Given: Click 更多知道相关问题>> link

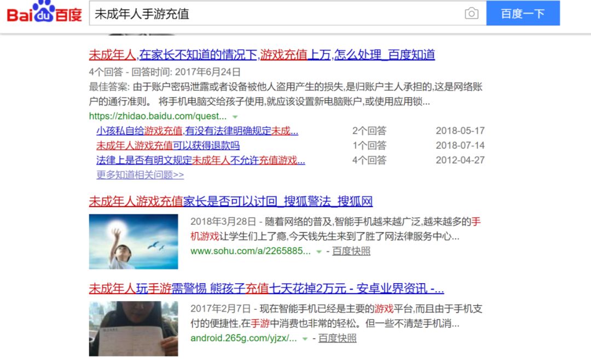Looking at the screenshot, I should tap(140, 175).
